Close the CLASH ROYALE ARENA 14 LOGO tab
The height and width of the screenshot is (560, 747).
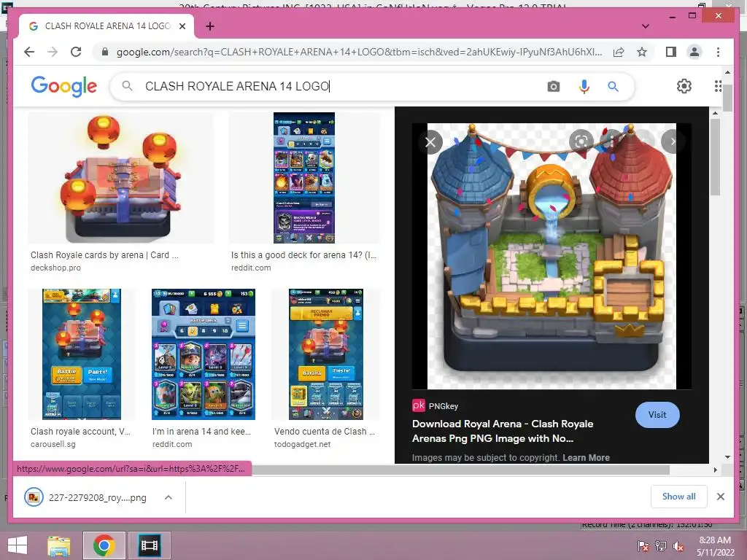(182, 26)
